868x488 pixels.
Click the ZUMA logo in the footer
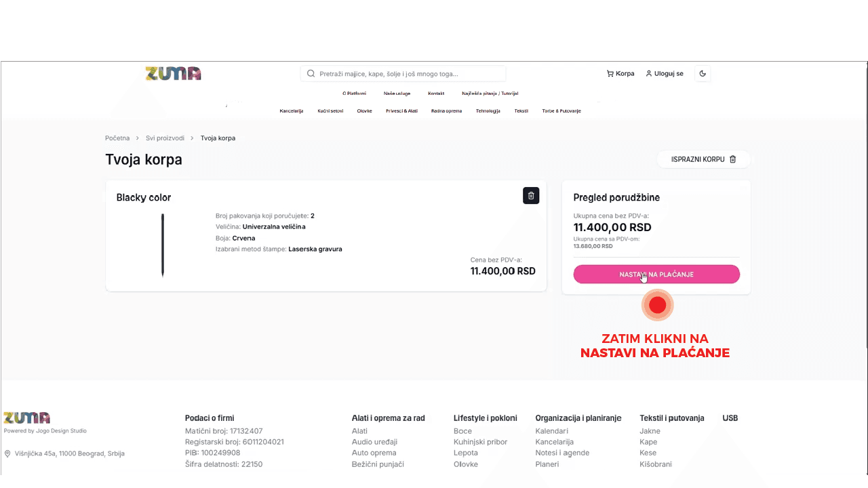26,418
